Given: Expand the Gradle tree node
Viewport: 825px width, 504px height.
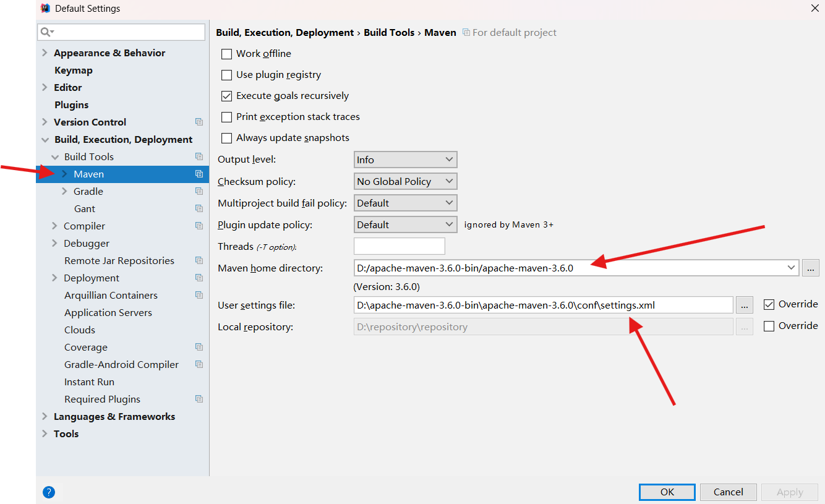Looking at the screenshot, I should (64, 192).
